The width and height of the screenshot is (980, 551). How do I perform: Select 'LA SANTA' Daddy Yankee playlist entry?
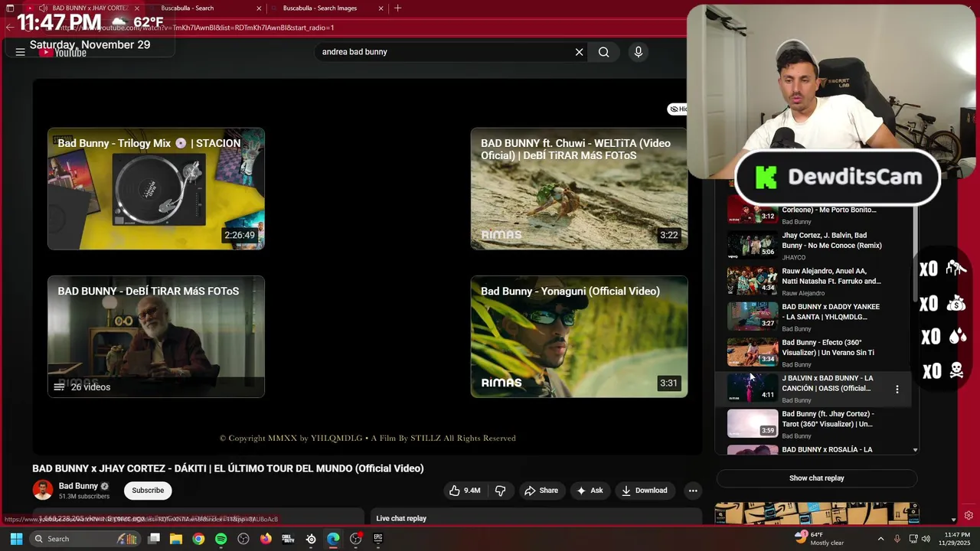814,317
